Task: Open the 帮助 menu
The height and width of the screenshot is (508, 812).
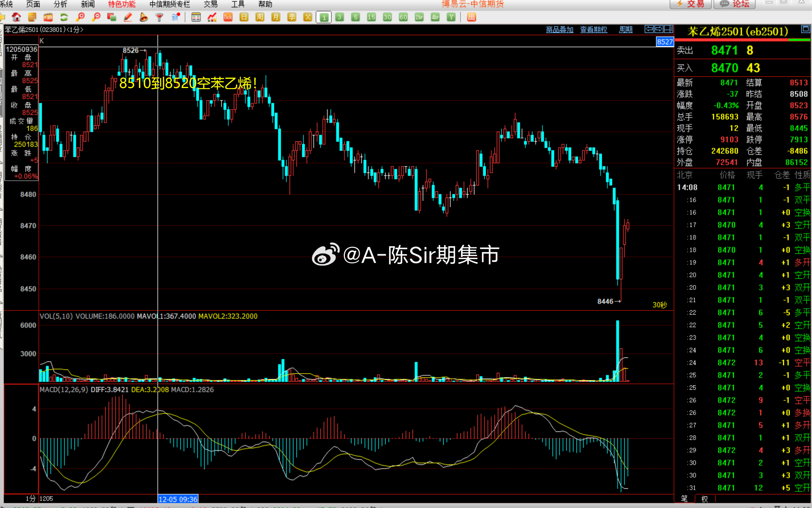Action: click(265, 4)
